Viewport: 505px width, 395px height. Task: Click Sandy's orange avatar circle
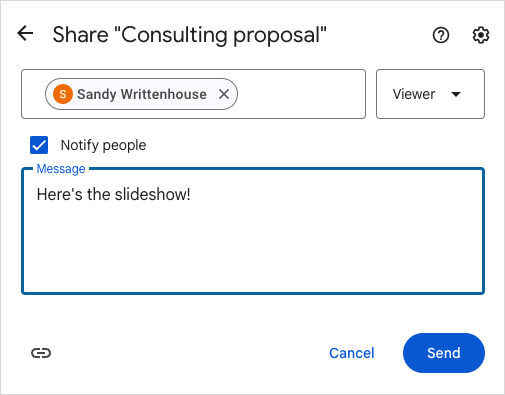click(x=63, y=94)
